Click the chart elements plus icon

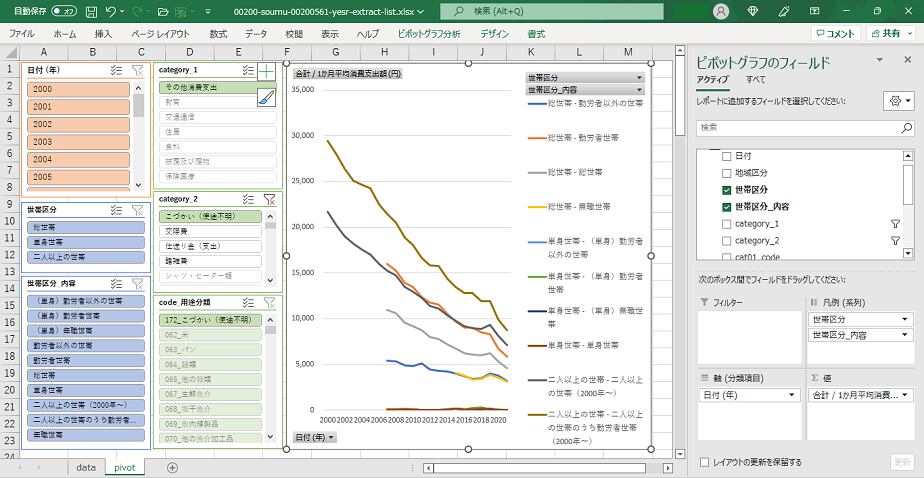266,71
